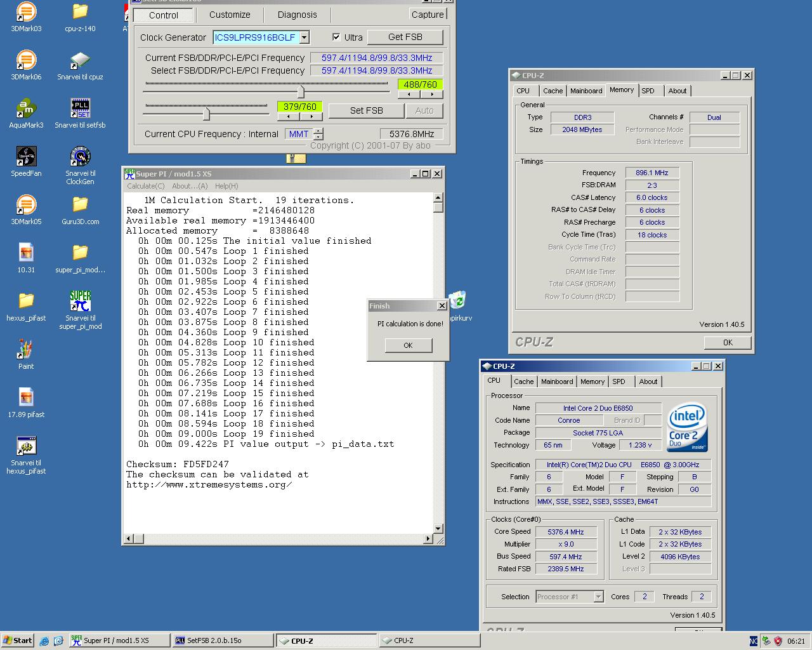Screen dimensions: 812x650
Task: Click spinner up arrow next to MMT
Action: [x=318, y=131]
